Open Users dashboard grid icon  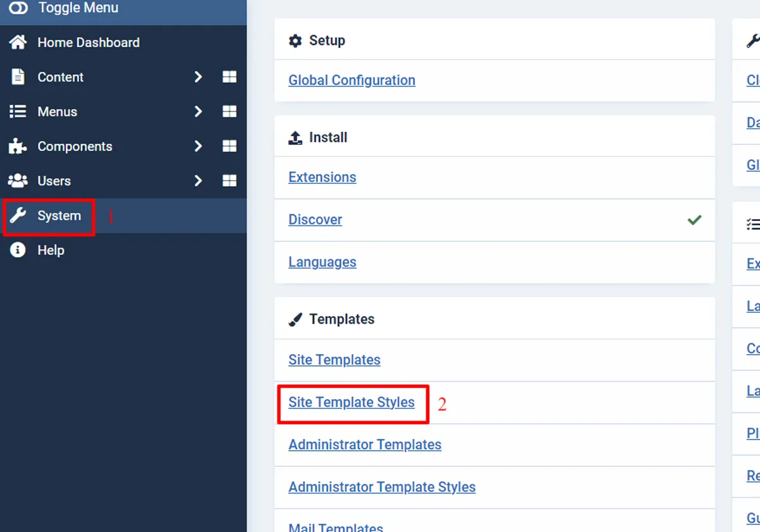click(229, 181)
